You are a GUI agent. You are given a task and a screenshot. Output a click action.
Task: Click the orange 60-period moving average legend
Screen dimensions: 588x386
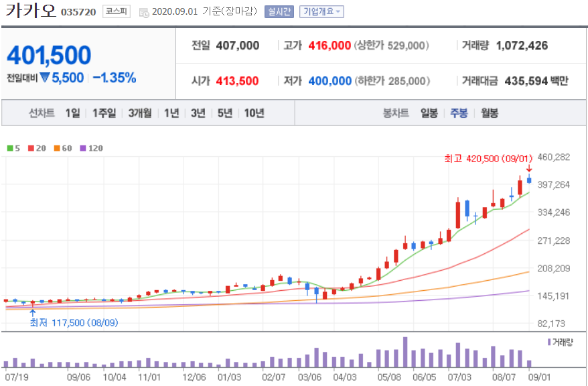63,148
